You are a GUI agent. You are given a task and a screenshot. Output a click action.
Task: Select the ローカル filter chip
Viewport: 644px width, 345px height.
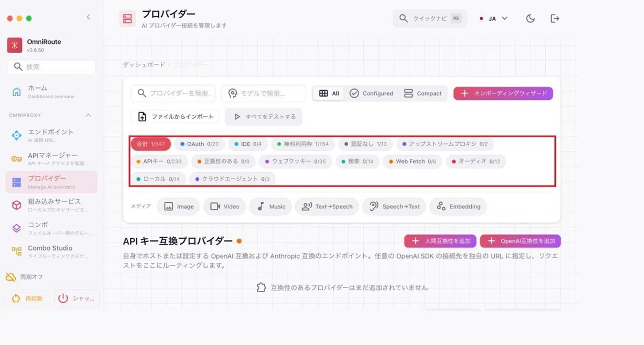158,179
